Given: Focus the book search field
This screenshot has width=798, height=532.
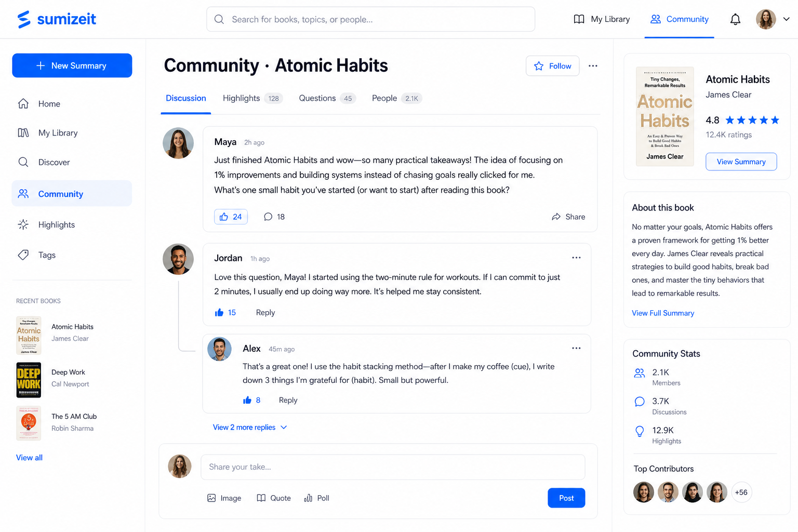Looking at the screenshot, I should point(370,19).
